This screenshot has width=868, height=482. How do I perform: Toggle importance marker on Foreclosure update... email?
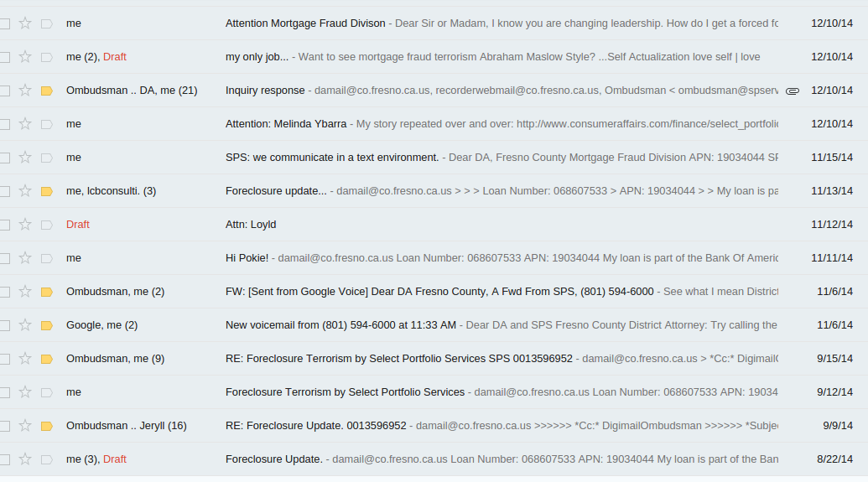pos(47,191)
